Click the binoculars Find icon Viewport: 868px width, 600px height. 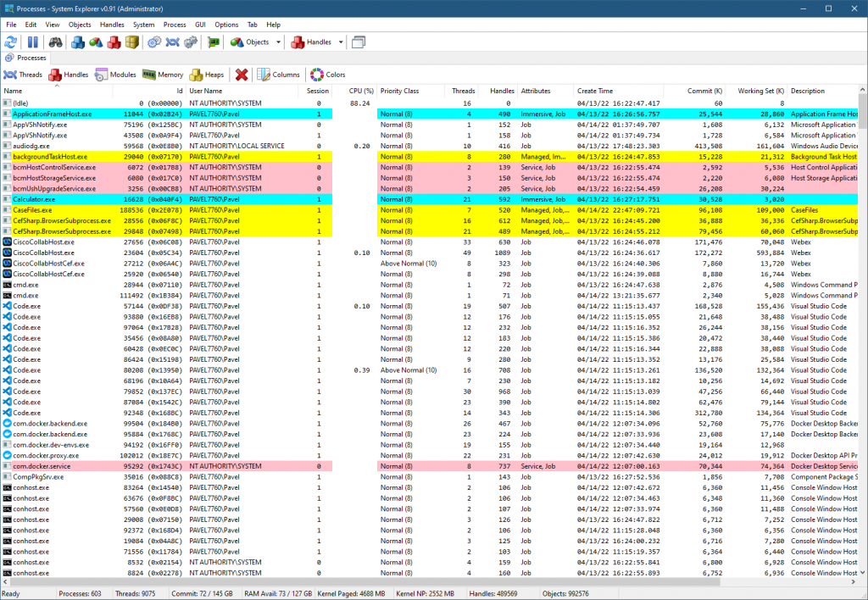pos(55,42)
